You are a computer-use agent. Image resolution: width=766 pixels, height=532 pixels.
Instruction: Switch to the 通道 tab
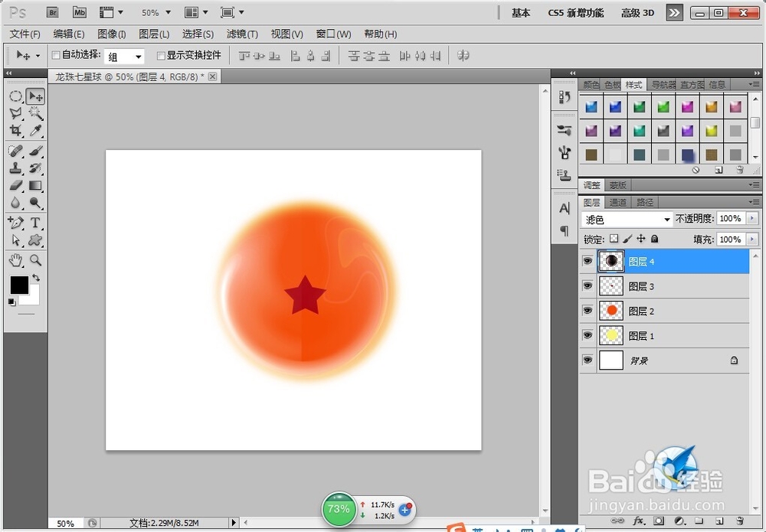coord(618,202)
